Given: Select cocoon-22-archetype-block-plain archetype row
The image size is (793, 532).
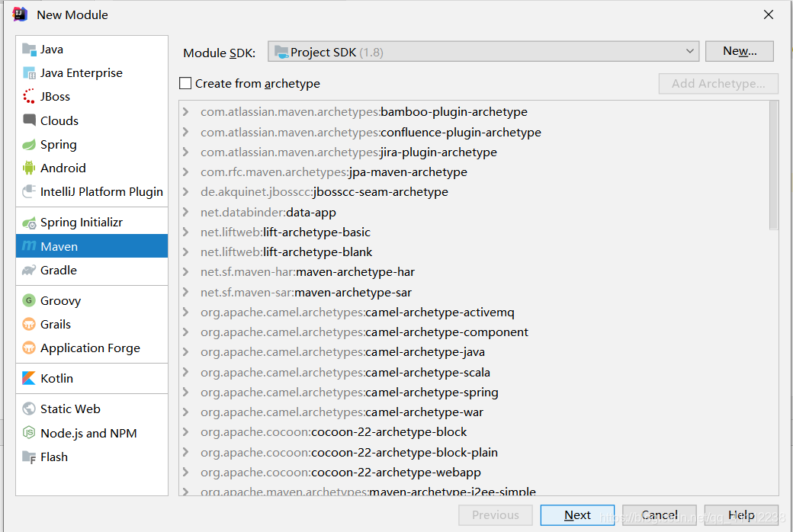Looking at the screenshot, I should (x=474, y=452).
